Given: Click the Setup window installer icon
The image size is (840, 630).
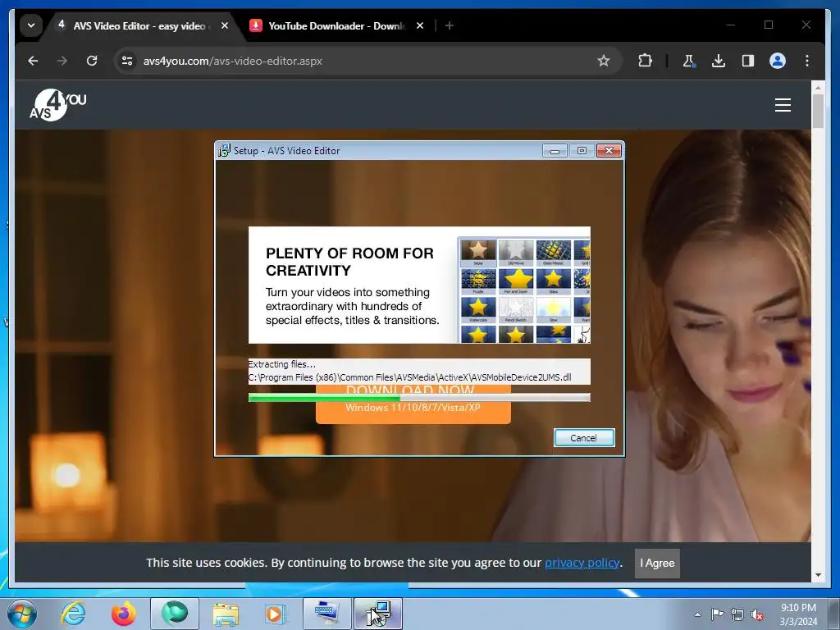Looking at the screenshot, I should pyautogui.click(x=224, y=151).
